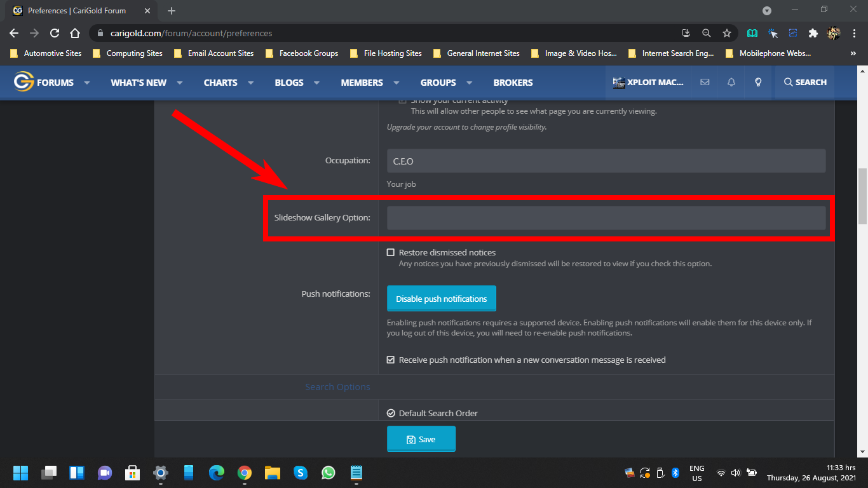Click the zoom-out magnifier icon in the address bar
868x488 pixels.
pyautogui.click(x=707, y=33)
